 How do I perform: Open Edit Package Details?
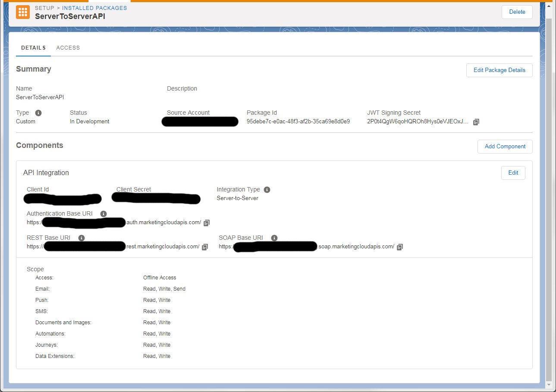pos(499,70)
